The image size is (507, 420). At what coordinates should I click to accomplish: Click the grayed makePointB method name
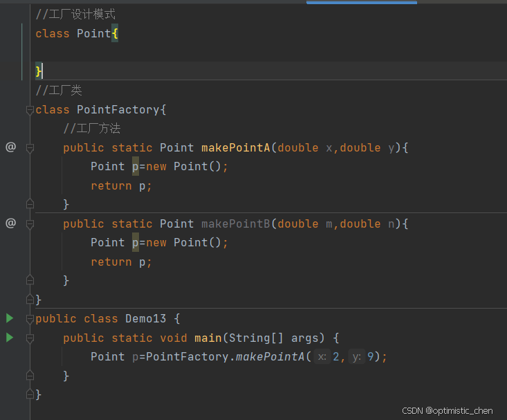[x=236, y=224]
